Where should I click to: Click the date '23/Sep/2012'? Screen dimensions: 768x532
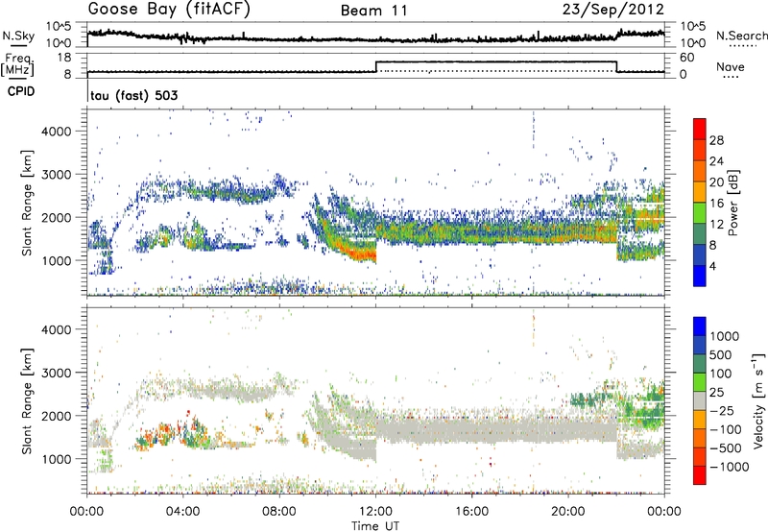pos(612,10)
